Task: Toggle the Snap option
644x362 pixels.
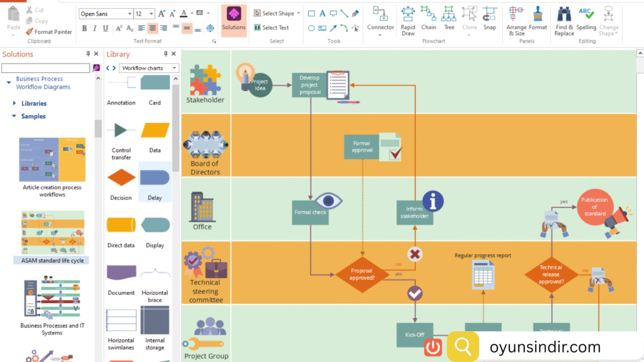Action: click(x=489, y=19)
